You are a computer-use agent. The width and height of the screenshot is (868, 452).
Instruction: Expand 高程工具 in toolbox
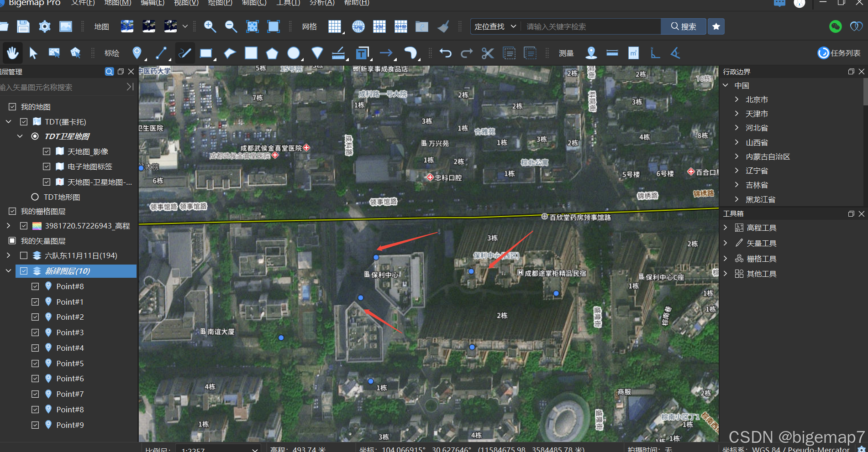(x=726, y=228)
